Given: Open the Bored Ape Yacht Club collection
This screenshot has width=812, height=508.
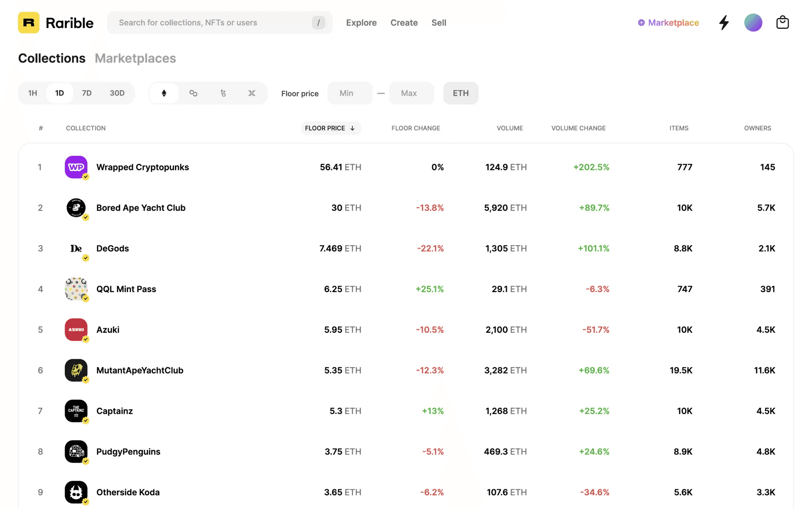Looking at the screenshot, I should tap(141, 208).
